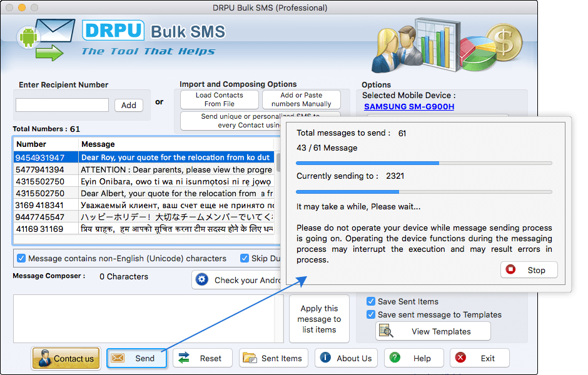
Task: Click the Reset arrows icon
Action: pyautogui.click(x=184, y=358)
